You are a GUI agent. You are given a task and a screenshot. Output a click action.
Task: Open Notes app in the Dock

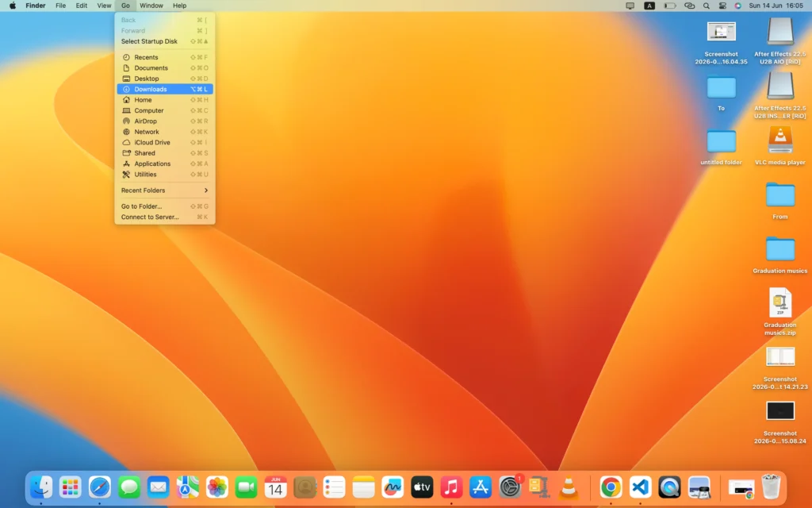[x=363, y=487]
